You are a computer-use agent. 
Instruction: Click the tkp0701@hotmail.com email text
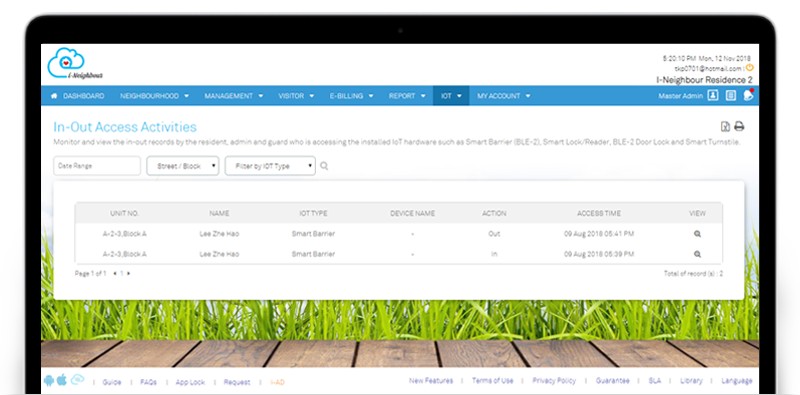pos(708,68)
